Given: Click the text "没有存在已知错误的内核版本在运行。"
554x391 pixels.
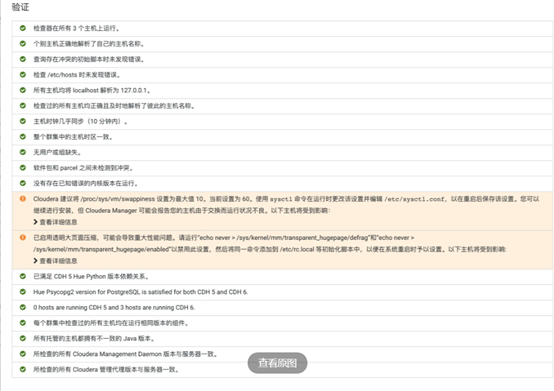Looking at the screenshot, I should (86, 183).
